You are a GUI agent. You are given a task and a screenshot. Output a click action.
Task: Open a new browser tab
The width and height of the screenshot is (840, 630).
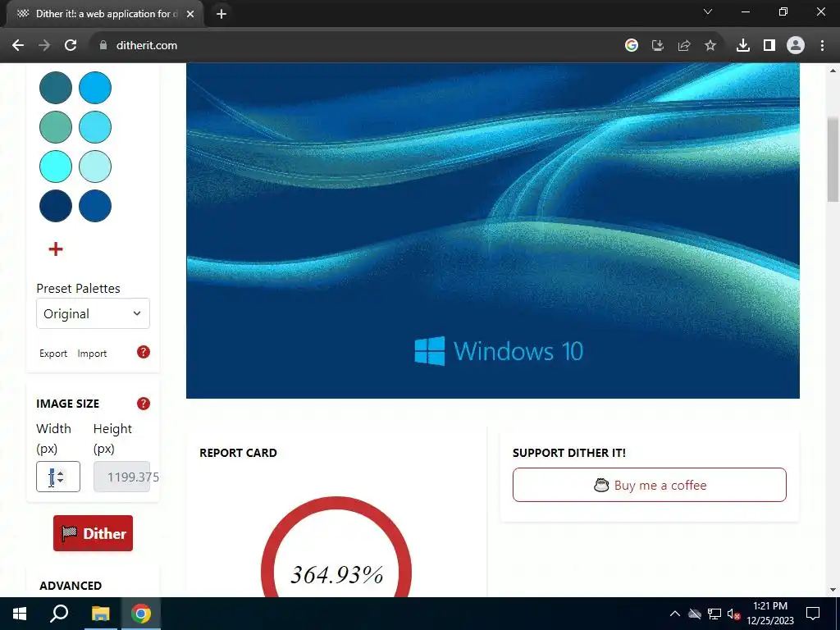click(221, 14)
